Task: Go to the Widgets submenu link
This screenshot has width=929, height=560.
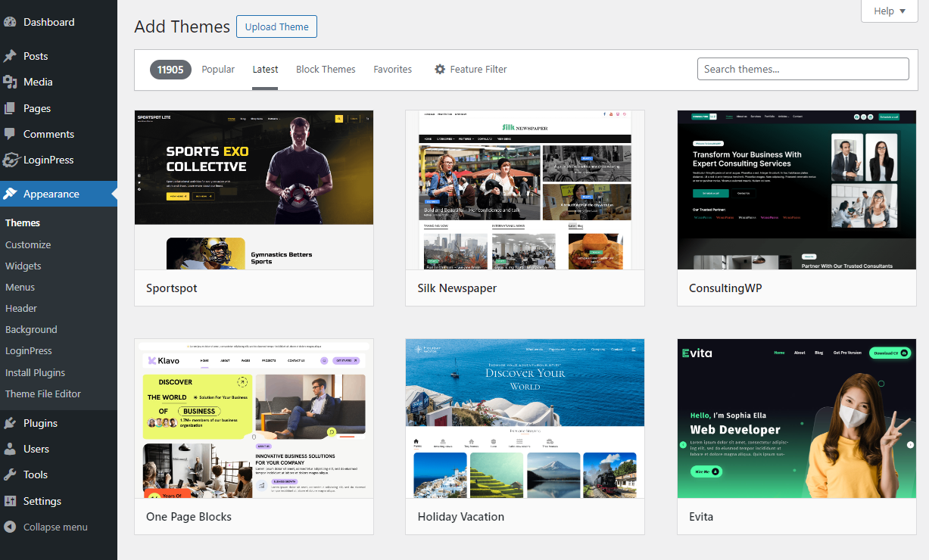Action: click(23, 266)
